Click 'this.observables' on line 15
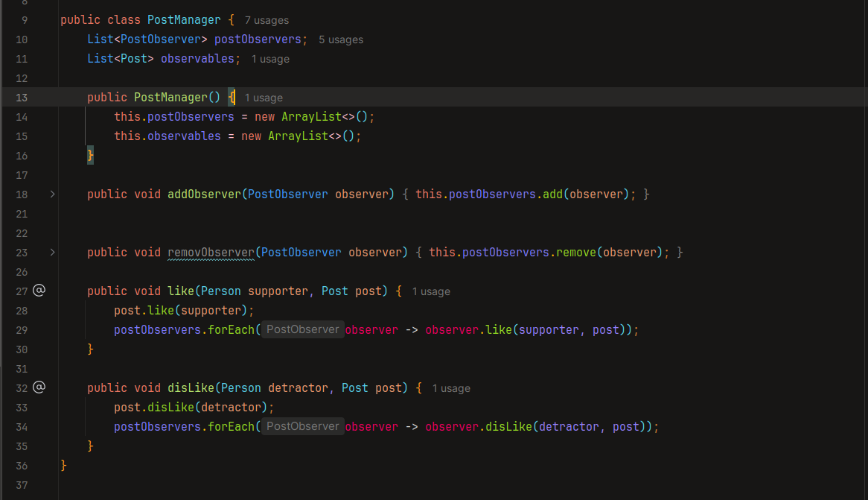The width and height of the screenshot is (868, 500). [167, 136]
